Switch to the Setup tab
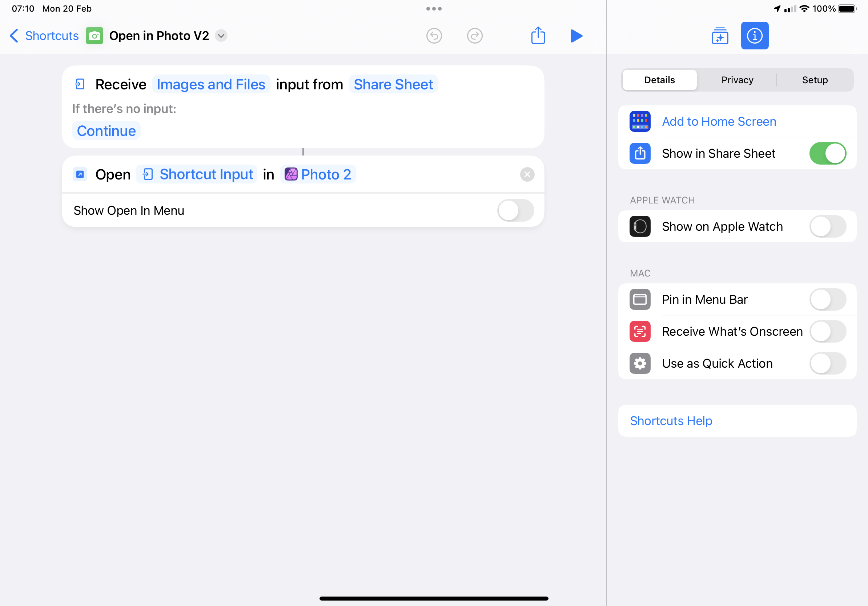868x606 pixels. pyautogui.click(x=815, y=80)
